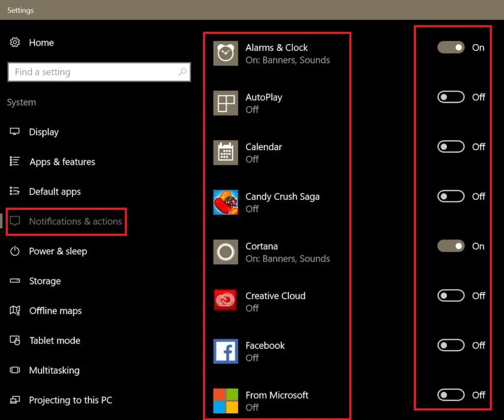Click the search magnifier icon

183,71
